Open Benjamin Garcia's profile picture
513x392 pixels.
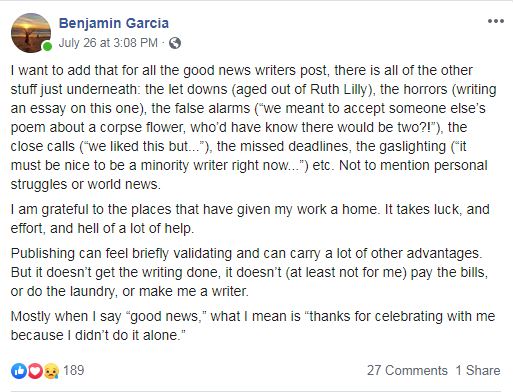click(31, 33)
